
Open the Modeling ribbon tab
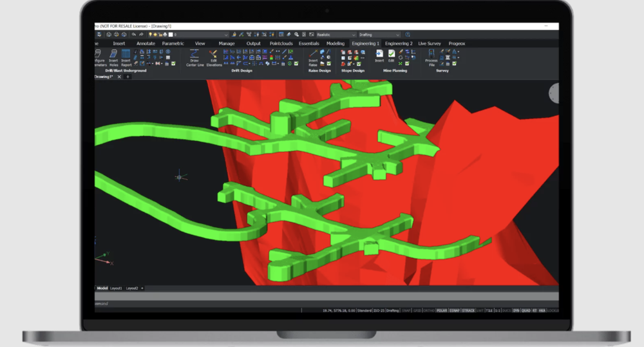336,43
